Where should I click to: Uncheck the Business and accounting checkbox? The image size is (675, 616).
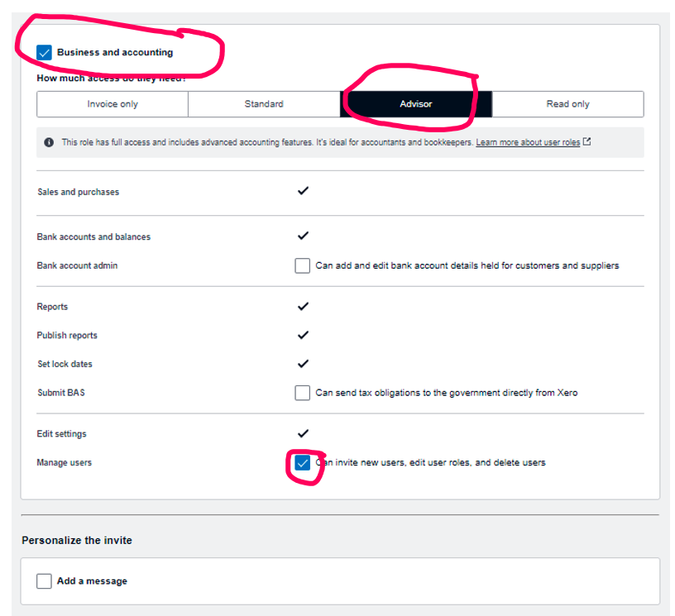coord(45,53)
